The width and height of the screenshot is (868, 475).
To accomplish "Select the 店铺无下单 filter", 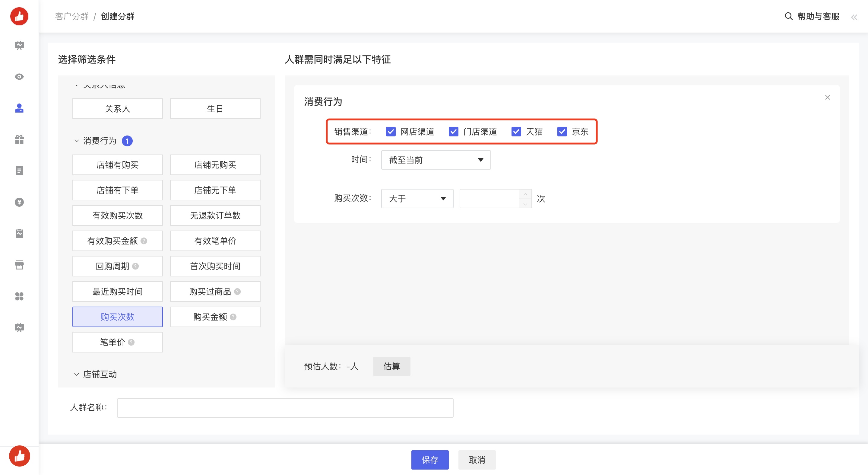I will (x=215, y=190).
